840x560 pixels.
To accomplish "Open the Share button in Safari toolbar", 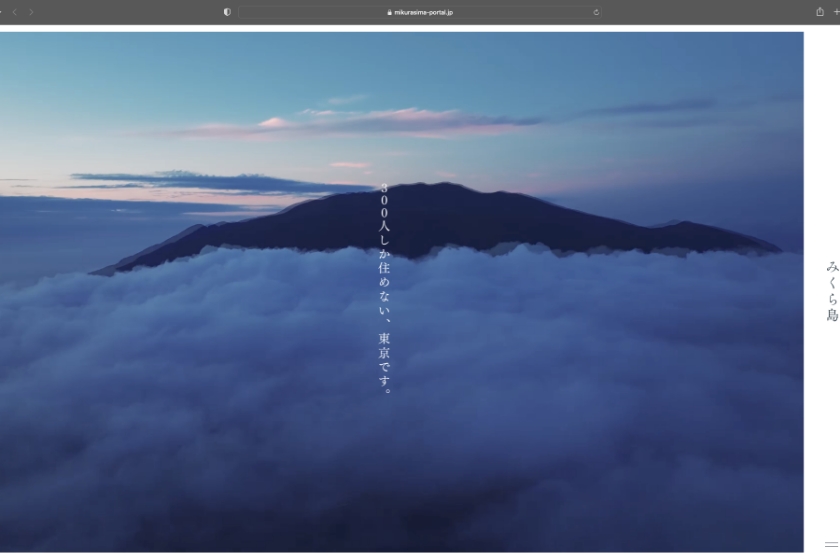I will pos(820,11).
